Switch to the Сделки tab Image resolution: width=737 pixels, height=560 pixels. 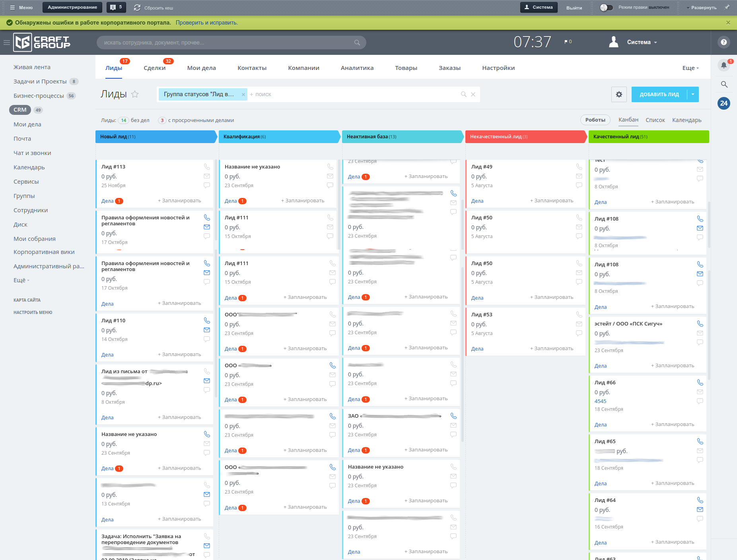pyautogui.click(x=154, y=68)
